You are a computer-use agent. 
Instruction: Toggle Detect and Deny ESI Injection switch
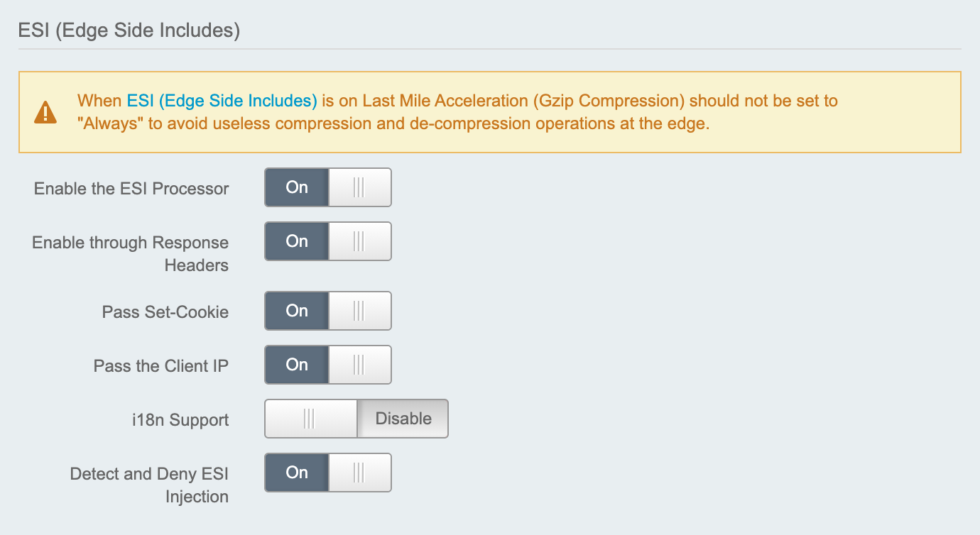(328, 473)
